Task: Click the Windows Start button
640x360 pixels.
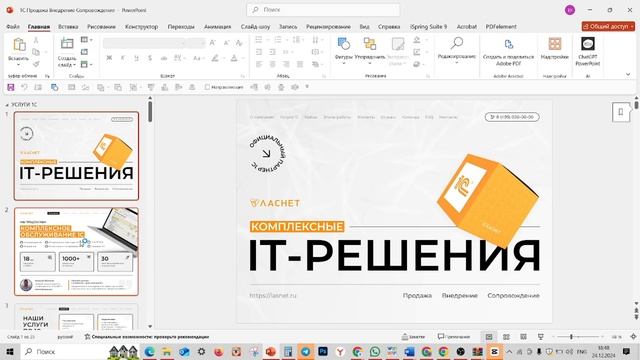Action: tap(10, 351)
